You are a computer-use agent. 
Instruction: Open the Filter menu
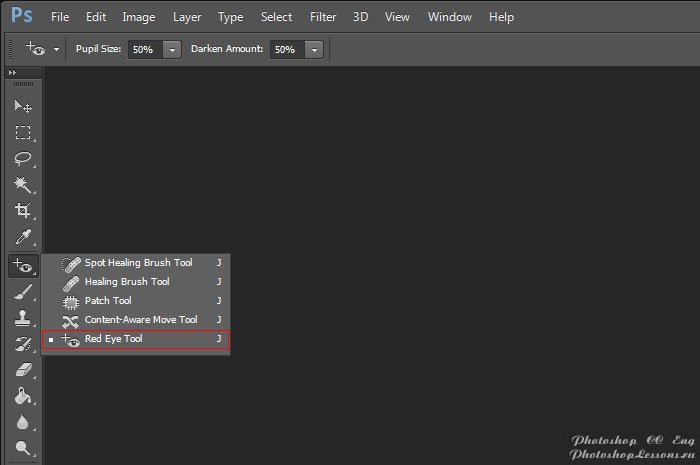[x=323, y=17]
